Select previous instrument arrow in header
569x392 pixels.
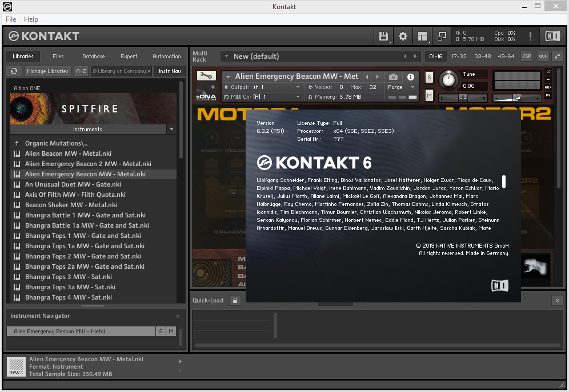[x=367, y=76]
